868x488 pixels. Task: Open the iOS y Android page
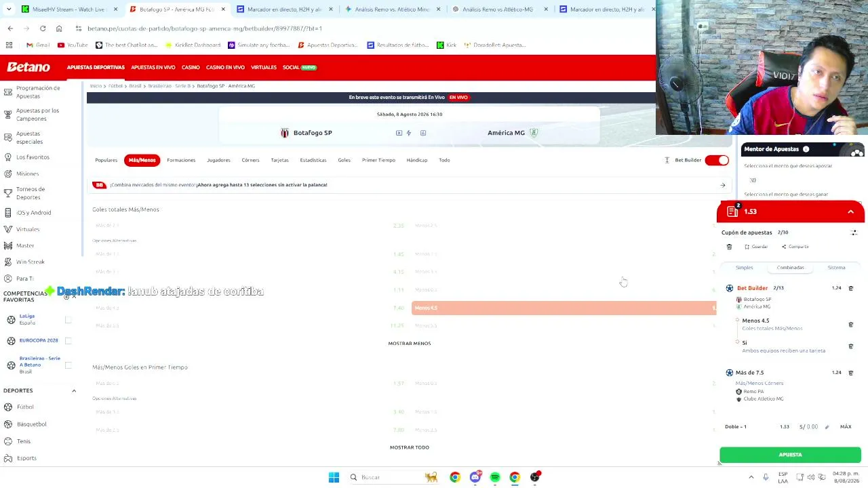[x=33, y=213]
